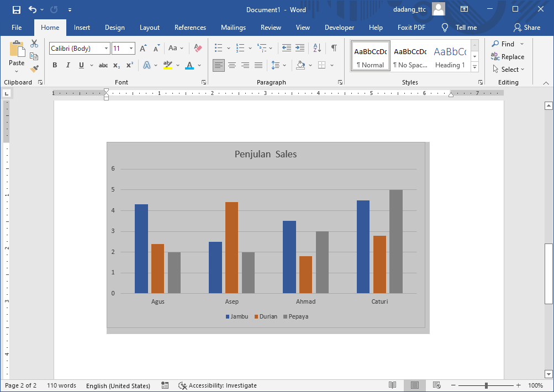Center align the paragraph text
Screen dimensions: 554x392
coord(232,65)
